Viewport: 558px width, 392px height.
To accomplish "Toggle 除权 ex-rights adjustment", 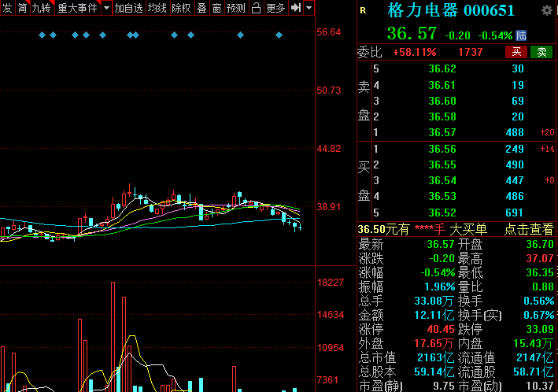I will pos(181,8).
